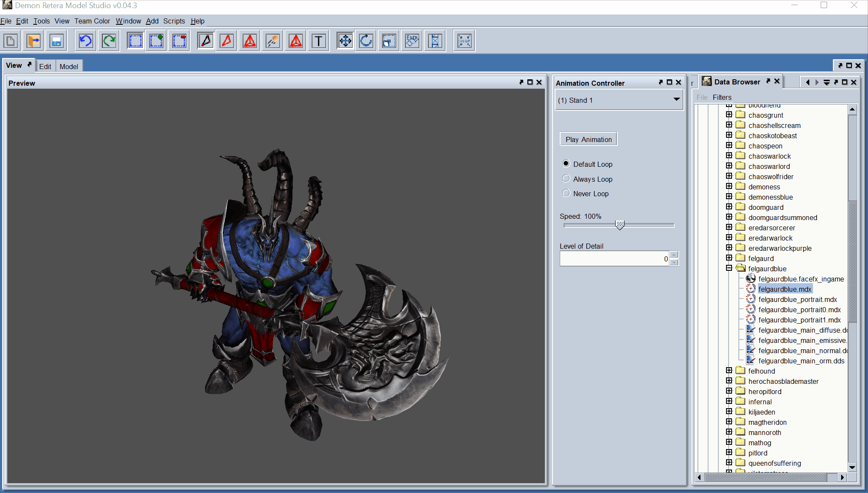The width and height of the screenshot is (868, 493).
Task: Decrease the Level of Detail value
Action: (674, 262)
